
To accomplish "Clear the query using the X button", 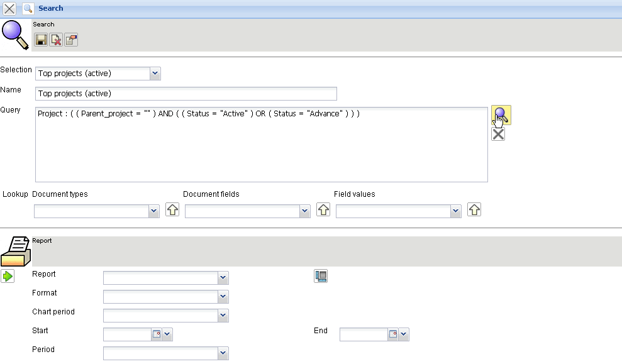I will [498, 134].
